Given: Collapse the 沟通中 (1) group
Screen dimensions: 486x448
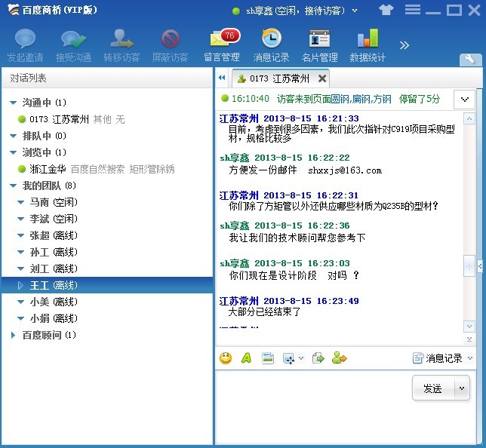Looking at the screenshot, I should pyautogui.click(x=13, y=103).
